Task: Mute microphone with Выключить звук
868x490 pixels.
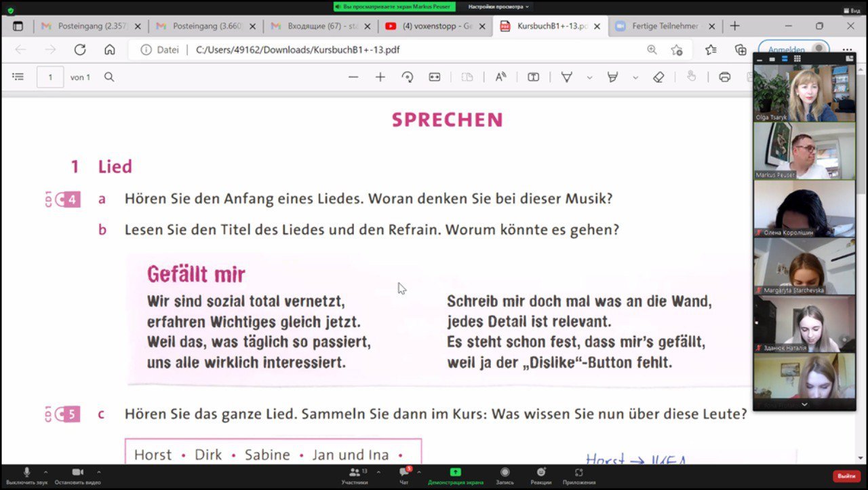Action: click(27, 476)
